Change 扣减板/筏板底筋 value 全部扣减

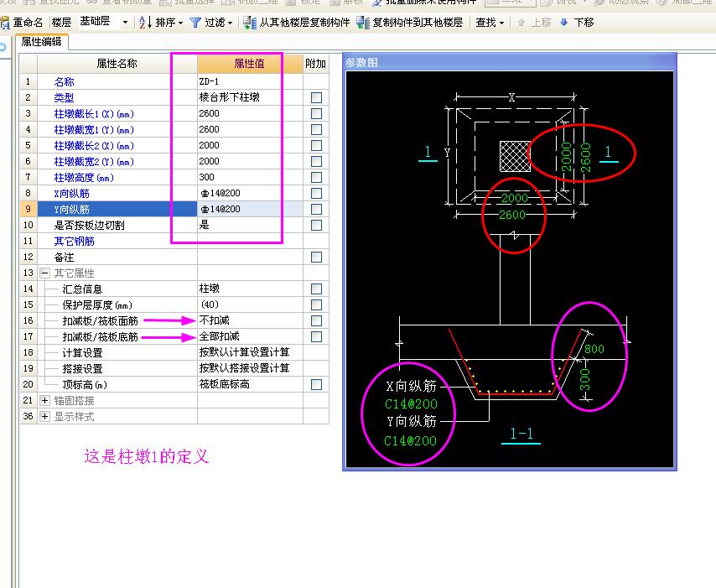250,336
